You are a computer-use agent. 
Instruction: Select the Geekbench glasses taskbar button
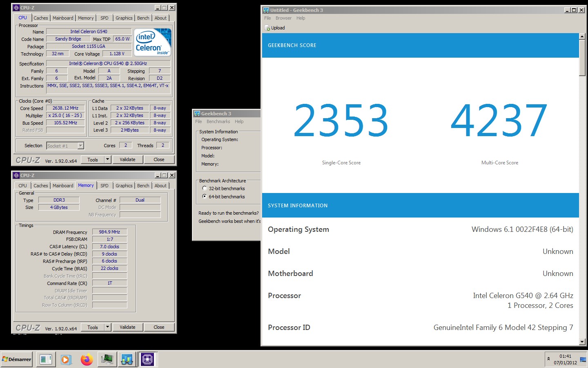(127, 359)
